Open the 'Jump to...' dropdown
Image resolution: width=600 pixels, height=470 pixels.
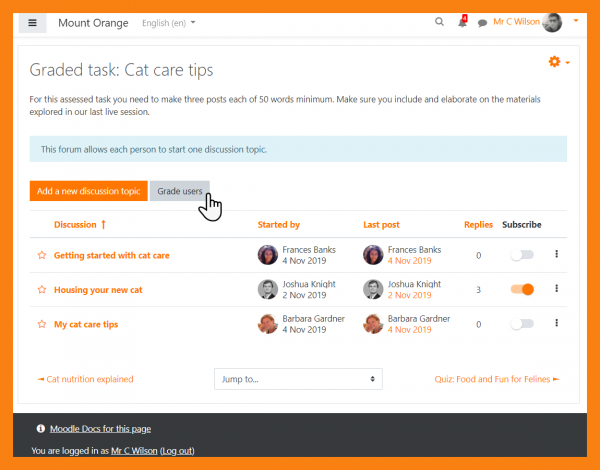(x=298, y=379)
